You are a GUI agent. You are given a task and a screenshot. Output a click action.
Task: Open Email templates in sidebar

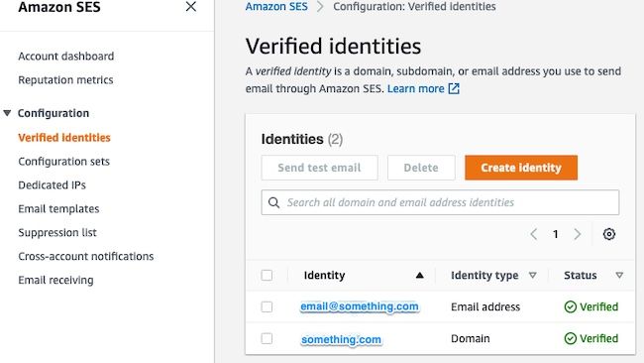click(x=58, y=209)
